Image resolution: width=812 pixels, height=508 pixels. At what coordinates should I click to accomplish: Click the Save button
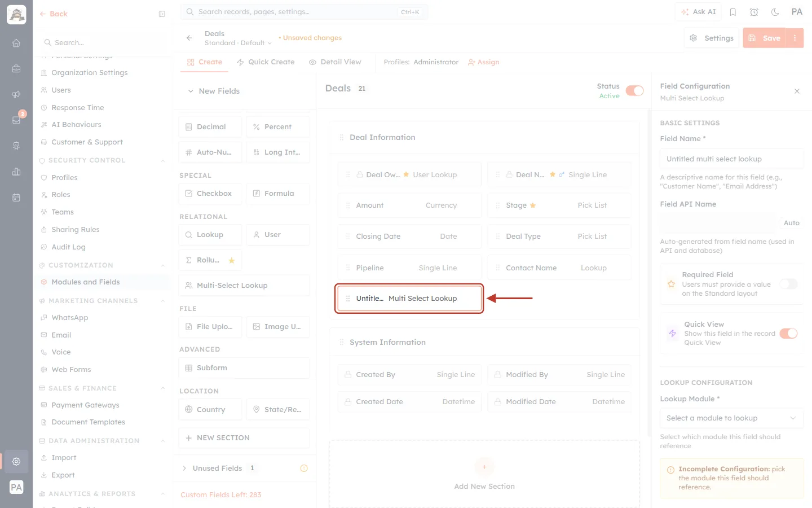(765, 38)
